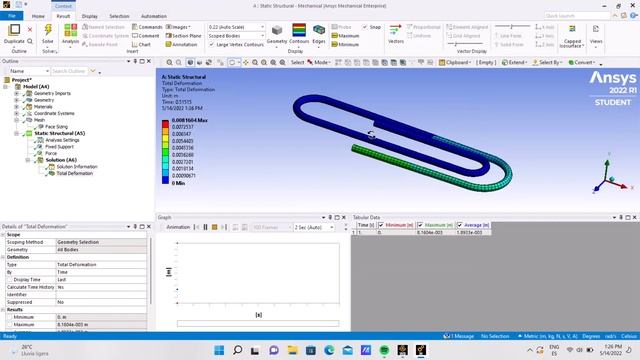
Task: Insert a Chart
Action: tap(141, 44)
